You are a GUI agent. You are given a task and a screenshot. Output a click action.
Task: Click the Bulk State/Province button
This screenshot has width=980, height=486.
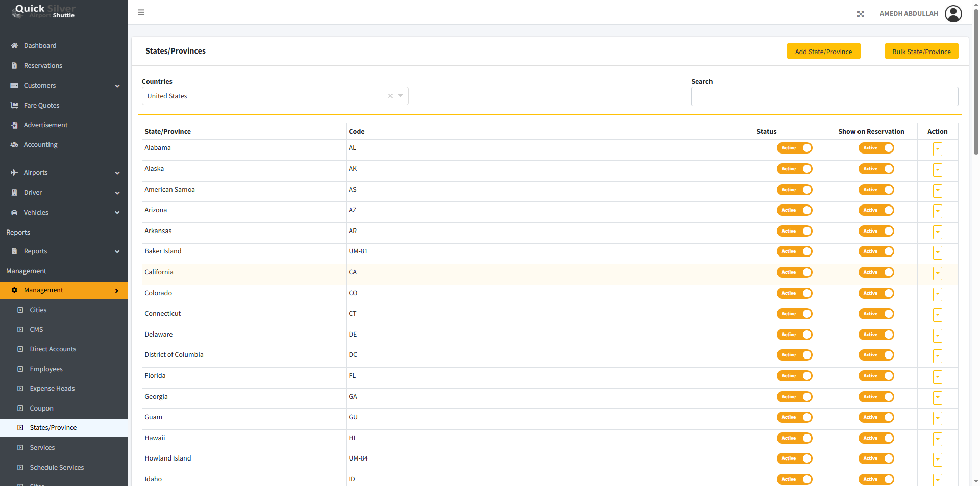(921, 52)
